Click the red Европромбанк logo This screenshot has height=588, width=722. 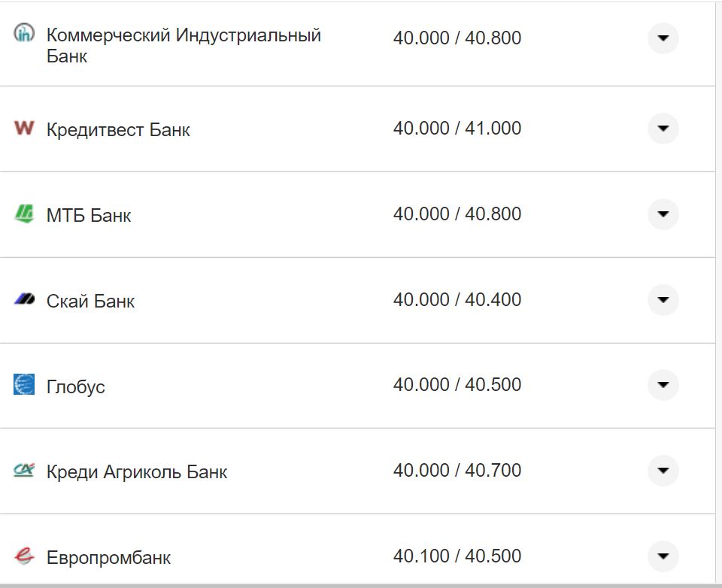click(24, 556)
